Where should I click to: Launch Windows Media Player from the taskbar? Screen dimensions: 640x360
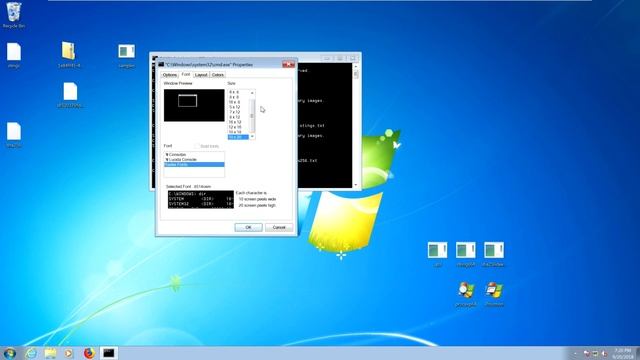tap(69, 353)
